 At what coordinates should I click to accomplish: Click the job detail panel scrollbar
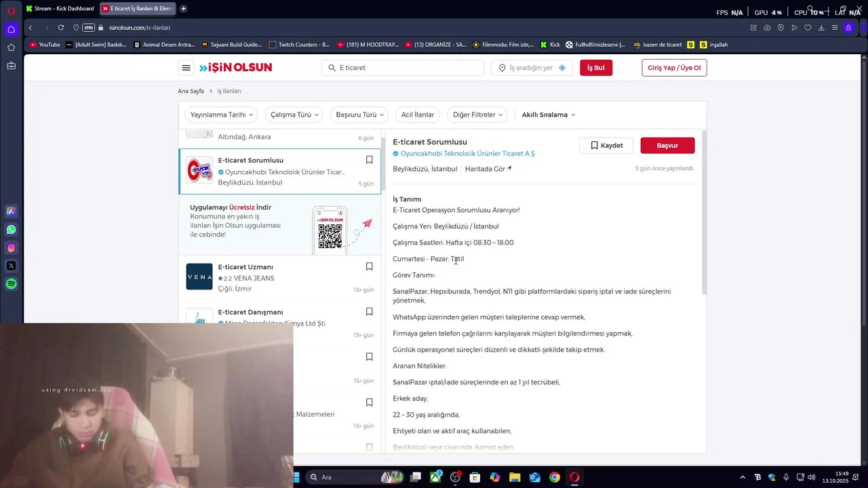(x=704, y=212)
